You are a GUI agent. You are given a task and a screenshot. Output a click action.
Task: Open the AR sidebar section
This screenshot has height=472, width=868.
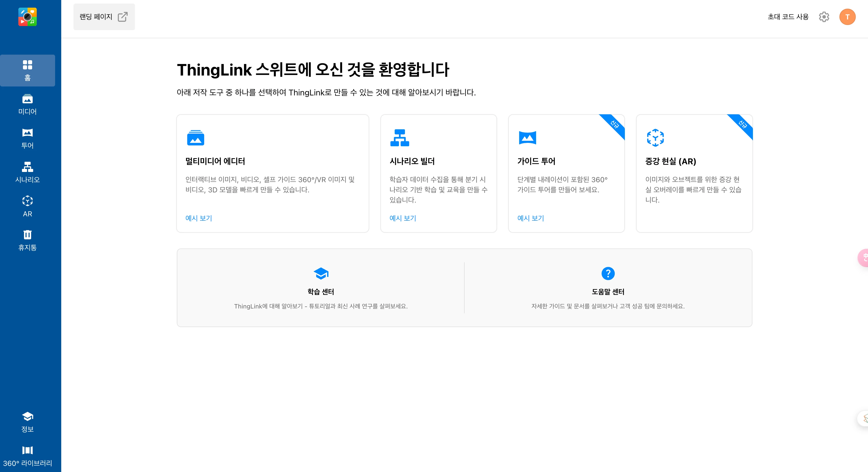[27, 206]
